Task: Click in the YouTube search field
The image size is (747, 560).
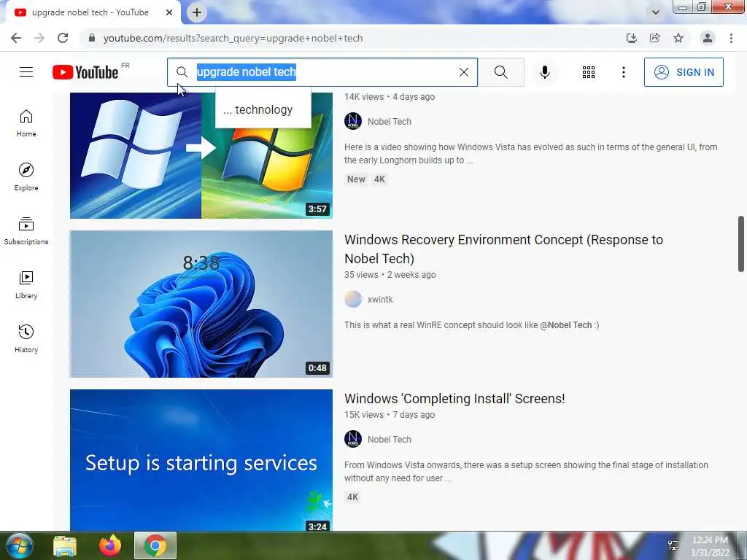Action: pos(322,72)
